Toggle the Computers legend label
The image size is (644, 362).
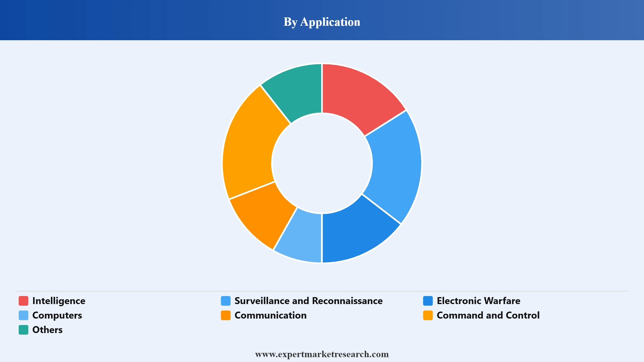[57, 316]
